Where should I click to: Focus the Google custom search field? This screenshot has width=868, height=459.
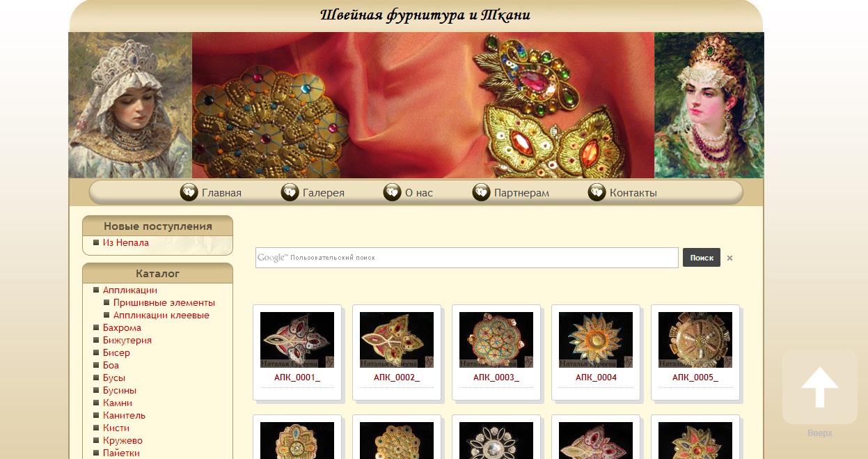point(466,258)
